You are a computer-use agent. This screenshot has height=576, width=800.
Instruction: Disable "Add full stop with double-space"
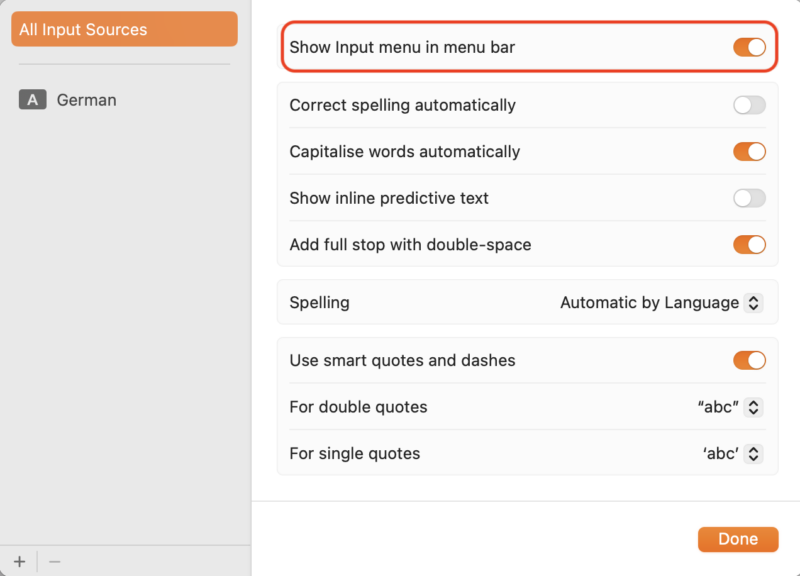click(x=749, y=244)
